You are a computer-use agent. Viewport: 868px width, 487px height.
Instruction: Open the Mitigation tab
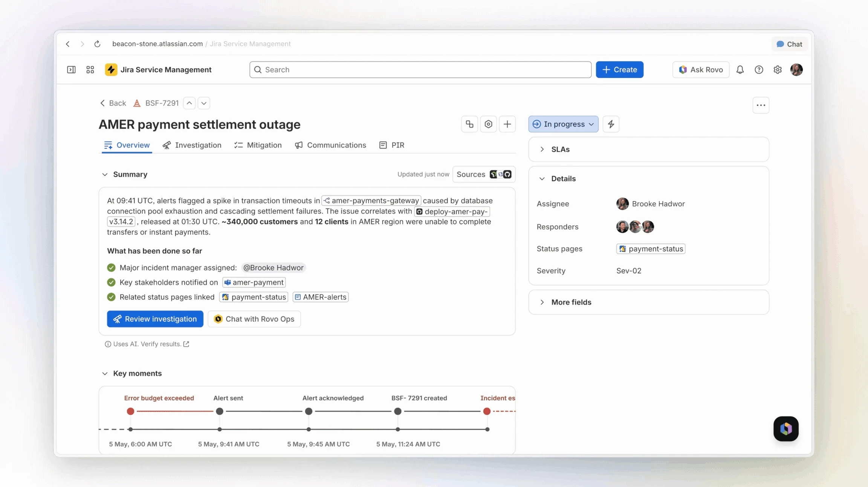[258, 145]
